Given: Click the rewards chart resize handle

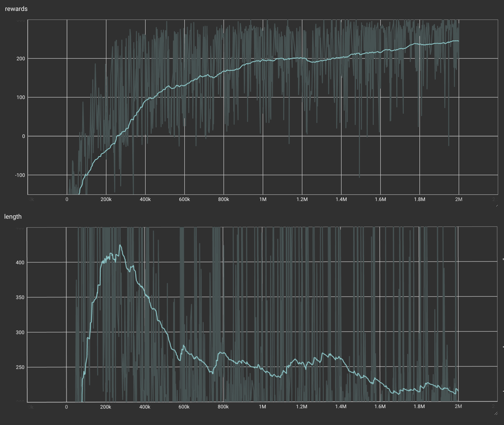Looking at the screenshot, I should 497,206.
